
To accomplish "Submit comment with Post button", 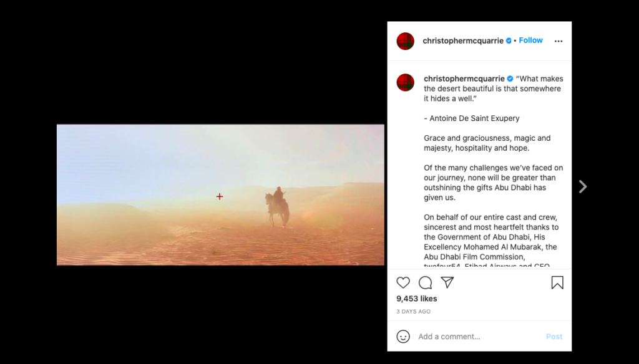I will click(x=554, y=337).
